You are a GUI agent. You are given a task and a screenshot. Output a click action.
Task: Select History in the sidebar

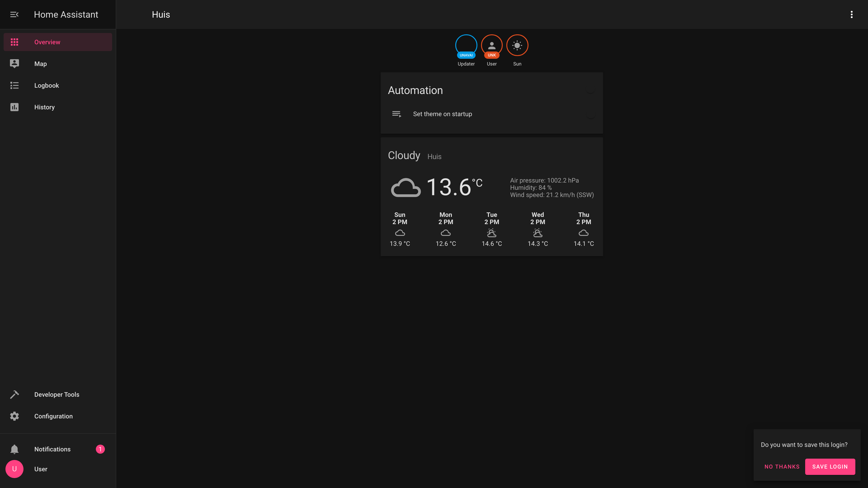(58, 107)
